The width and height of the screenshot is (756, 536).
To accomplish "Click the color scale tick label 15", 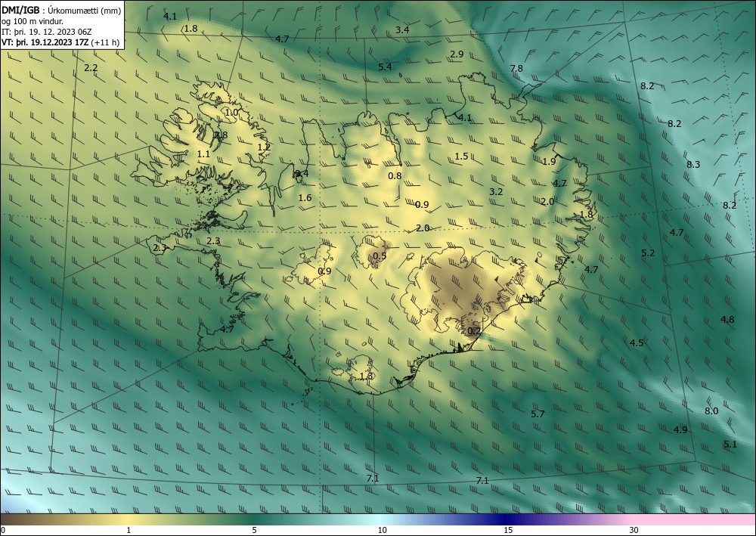I will tap(508, 531).
